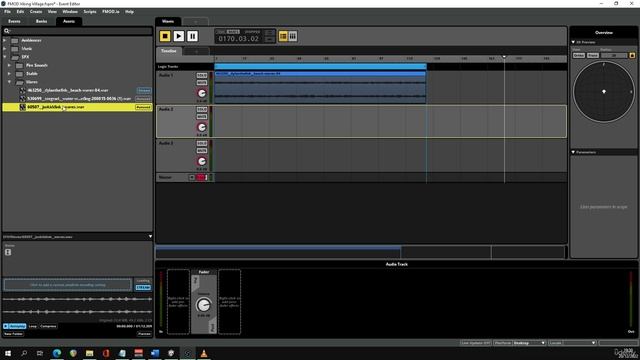This screenshot has width=640, height=360.
Task: Open the asset path dropdown arrow
Action: [150, 237]
